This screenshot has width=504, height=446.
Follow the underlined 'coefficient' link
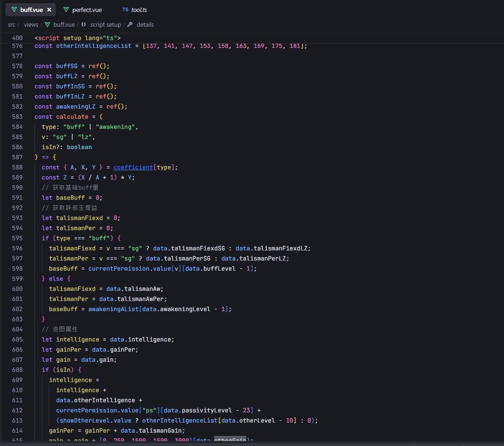(x=133, y=168)
